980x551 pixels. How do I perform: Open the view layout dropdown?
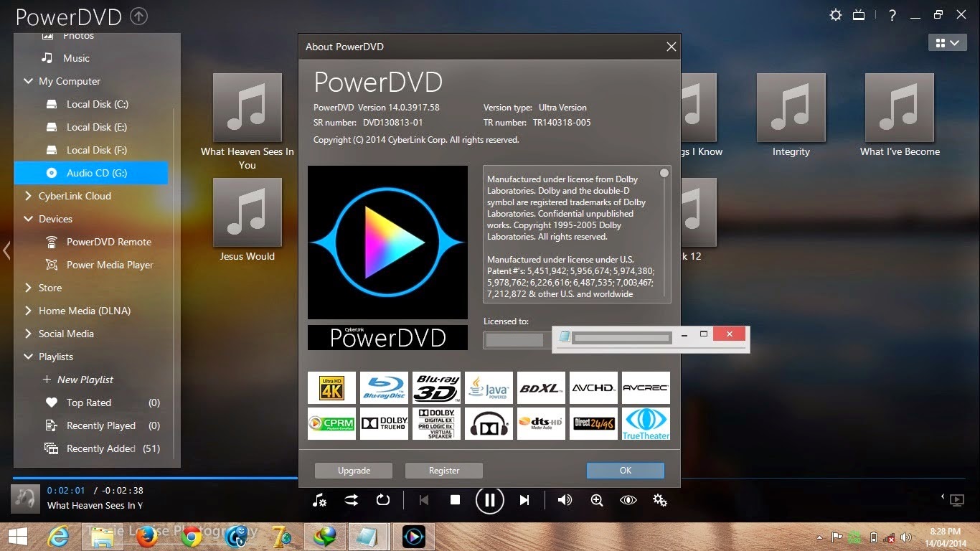click(947, 43)
